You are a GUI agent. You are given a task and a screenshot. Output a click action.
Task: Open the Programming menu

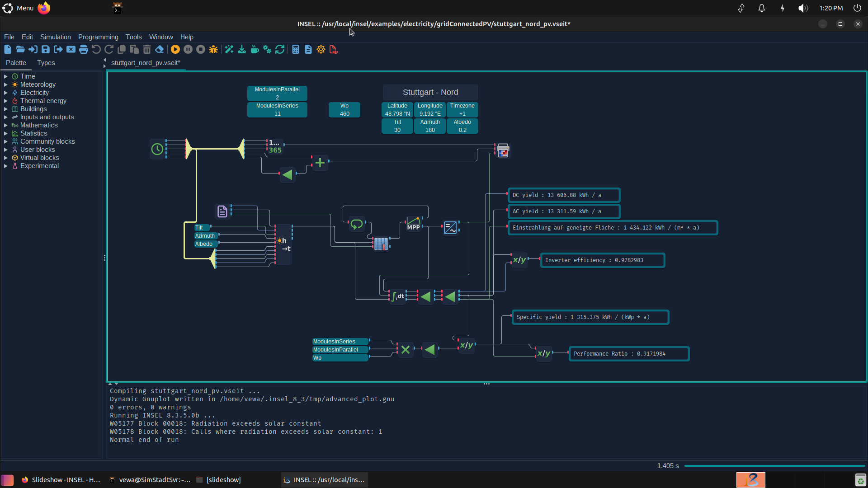point(98,37)
